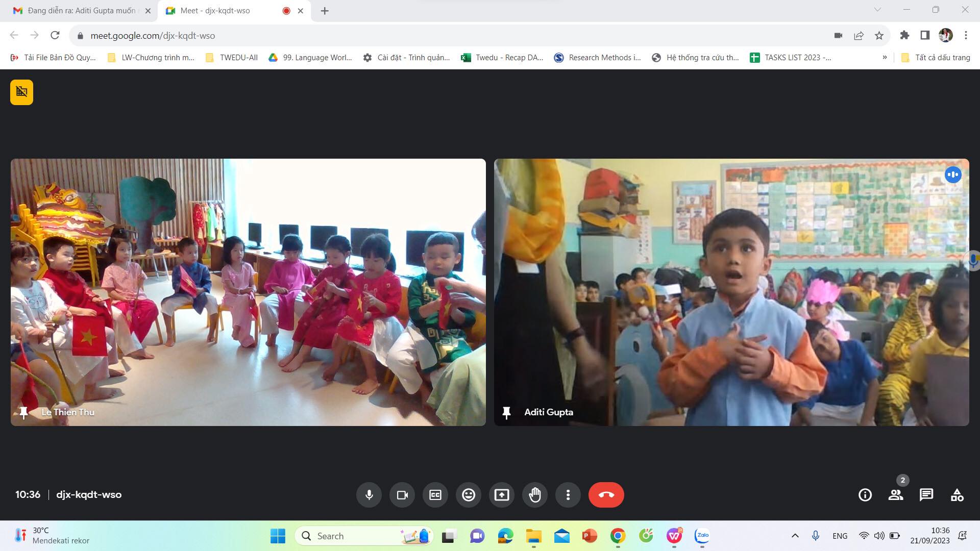Image resolution: width=980 pixels, height=551 pixels.
Task: Open meeting details info icon
Action: pyautogui.click(x=865, y=495)
